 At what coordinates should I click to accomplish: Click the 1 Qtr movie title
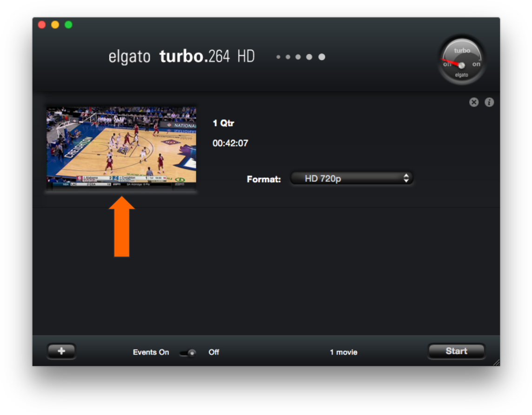click(x=223, y=123)
